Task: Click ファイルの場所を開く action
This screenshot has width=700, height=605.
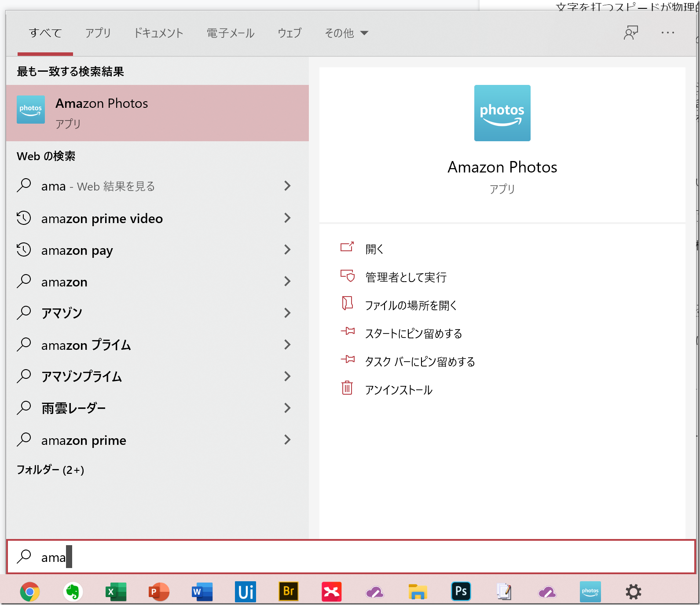Action: (x=411, y=305)
